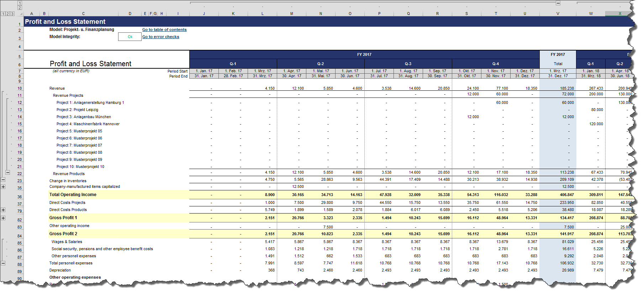This screenshot has height=295, width=644.
Task: Select the 'Direct Costs Projects' label
Action: tap(67, 202)
